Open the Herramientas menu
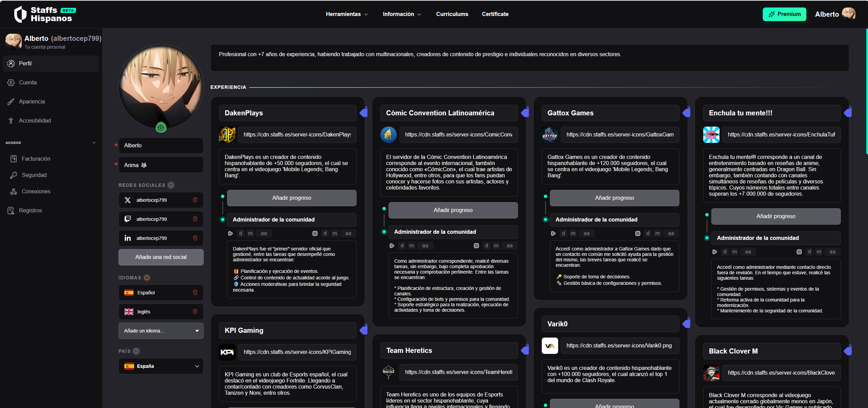The height and width of the screenshot is (408, 868). (x=347, y=14)
